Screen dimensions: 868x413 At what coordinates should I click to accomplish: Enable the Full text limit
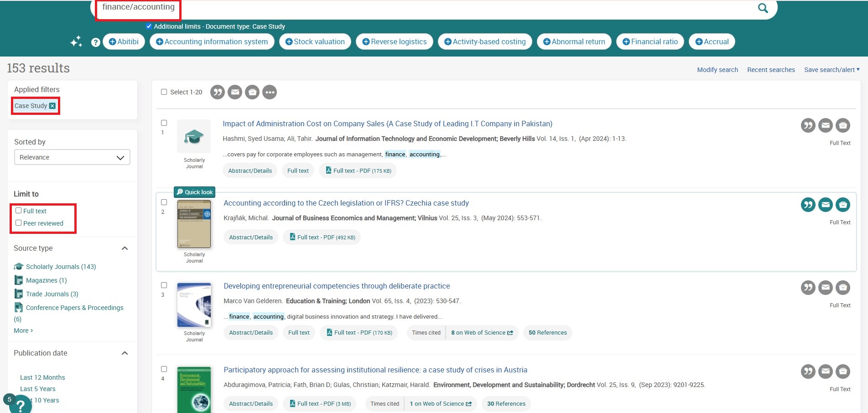(19, 211)
